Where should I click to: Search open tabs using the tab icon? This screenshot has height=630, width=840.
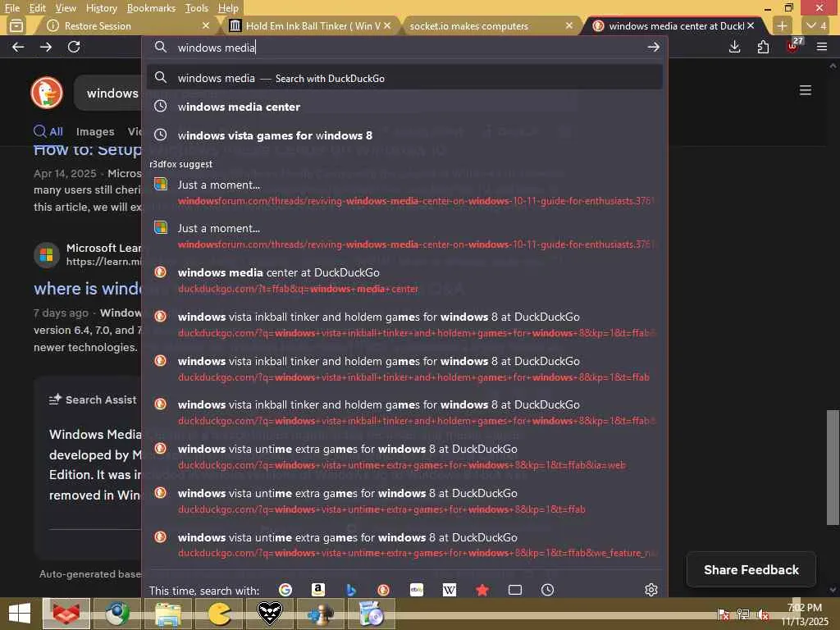click(x=515, y=590)
